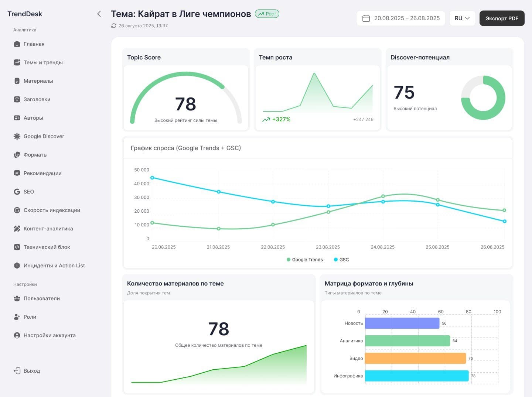Click the График спроса chart title

pos(186,148)
